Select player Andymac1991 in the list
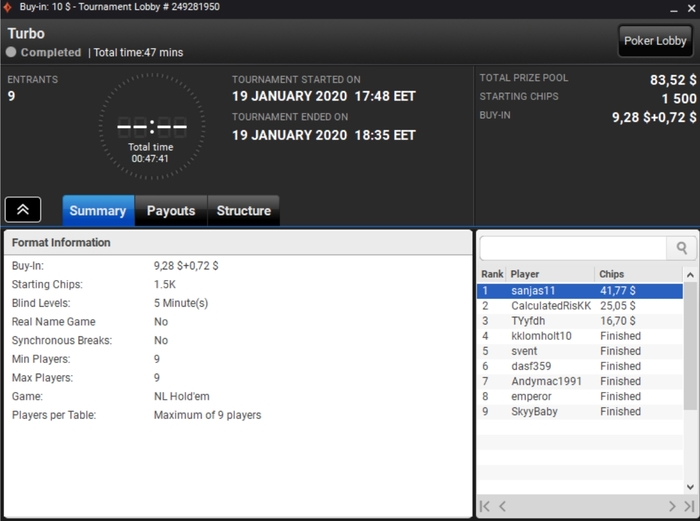The width and height of the screenshot is (700, 521). coord(580,382)
